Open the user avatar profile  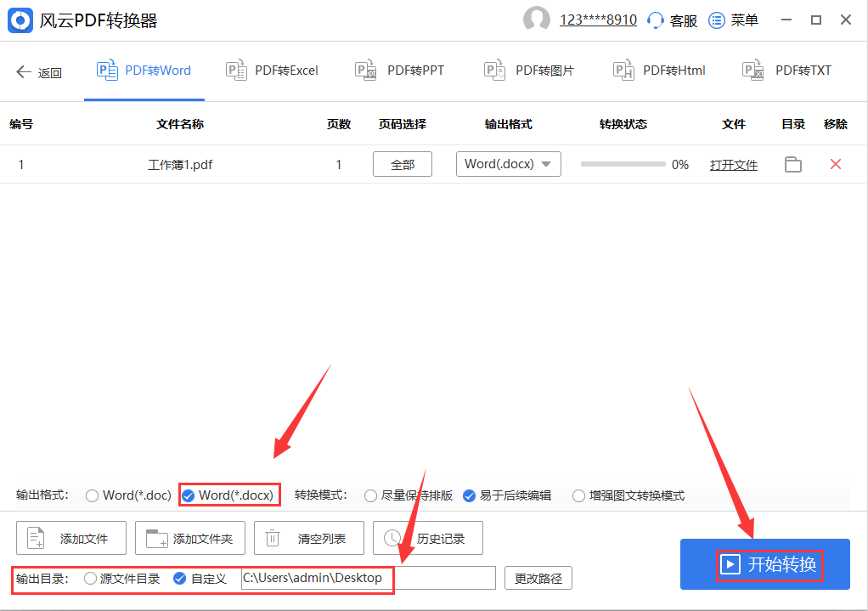click(537, 20)
